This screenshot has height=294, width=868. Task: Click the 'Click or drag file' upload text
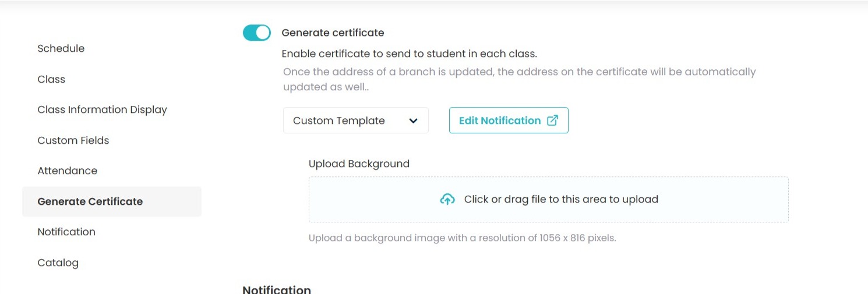[560, 199]
